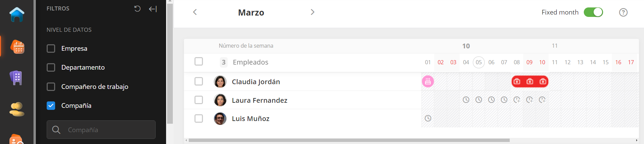Collapse the Filtros panel with arrow icon
This screenshot has height=144, width=644.
point(153,9)
